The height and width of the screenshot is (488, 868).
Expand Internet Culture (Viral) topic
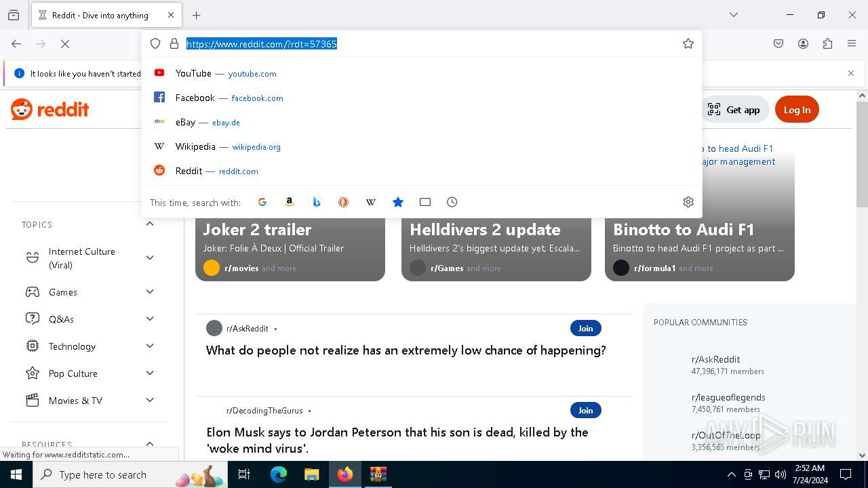pos(150,258)
